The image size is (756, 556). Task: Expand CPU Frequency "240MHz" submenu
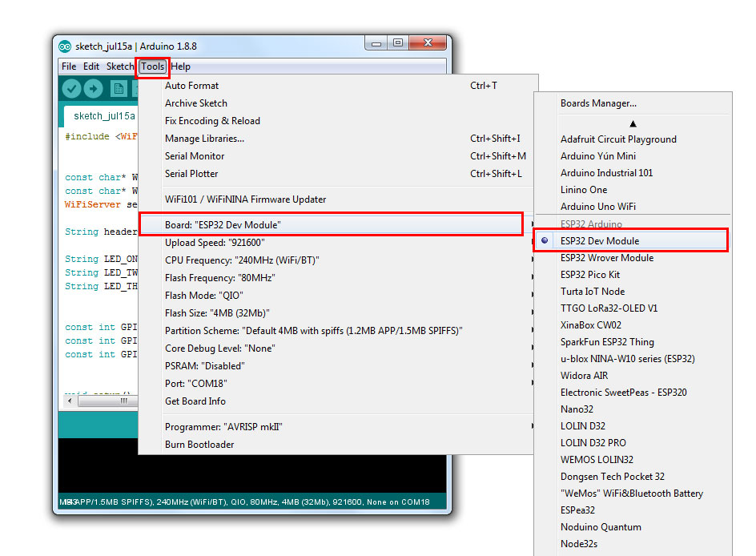[x=336, y=260]
